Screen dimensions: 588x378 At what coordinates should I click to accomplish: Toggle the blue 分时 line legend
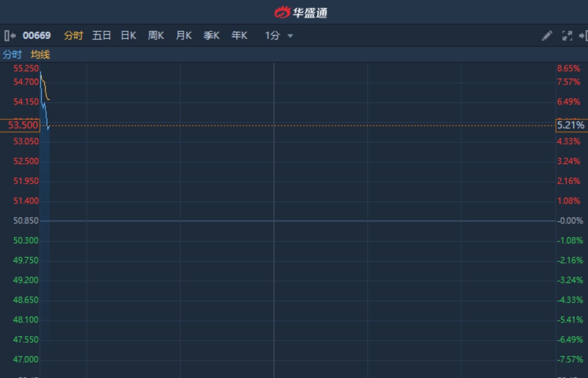[12, 54]
